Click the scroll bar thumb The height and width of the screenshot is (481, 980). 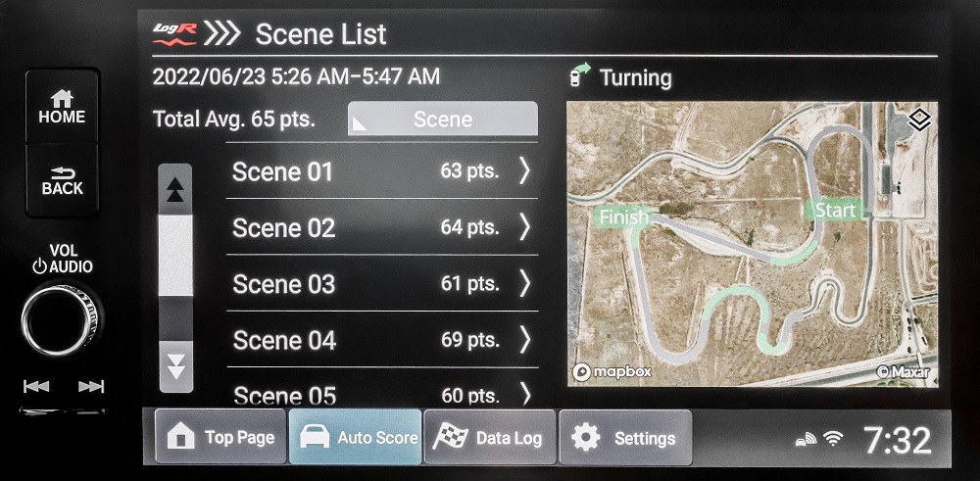175,256
